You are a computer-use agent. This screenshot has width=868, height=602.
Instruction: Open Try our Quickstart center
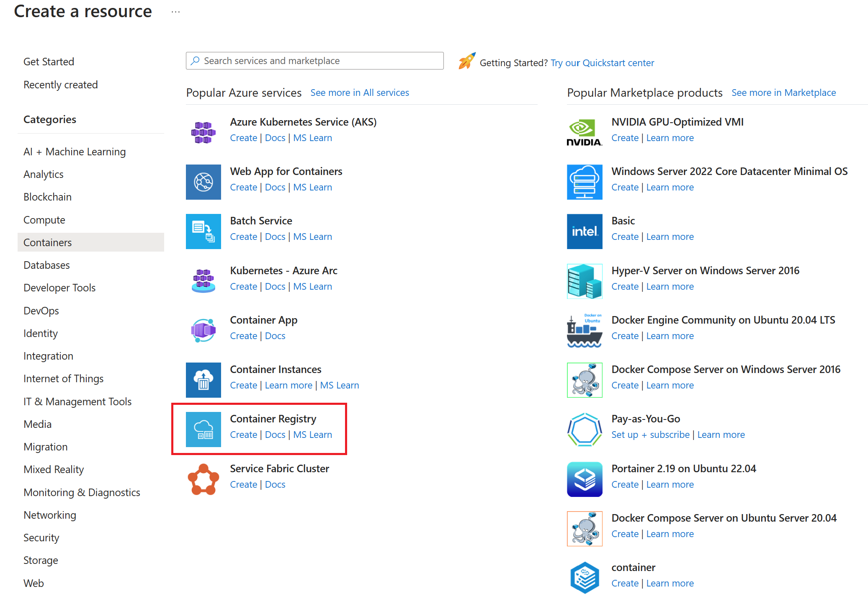point(602,62)
